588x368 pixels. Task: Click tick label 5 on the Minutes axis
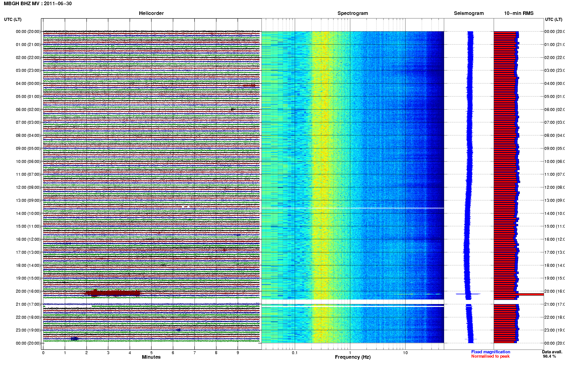click(151, 353)
